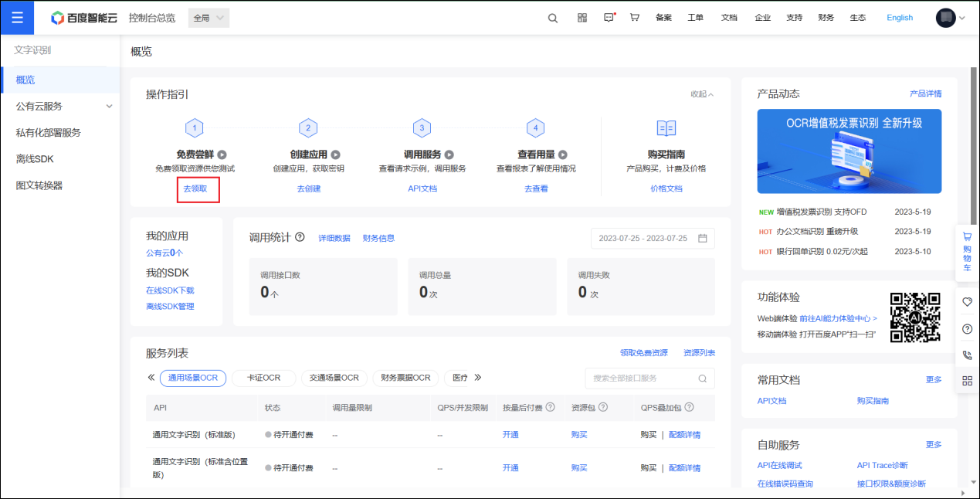
Task: Click the help question-mark icon on right sidebar
Action: 967,329
